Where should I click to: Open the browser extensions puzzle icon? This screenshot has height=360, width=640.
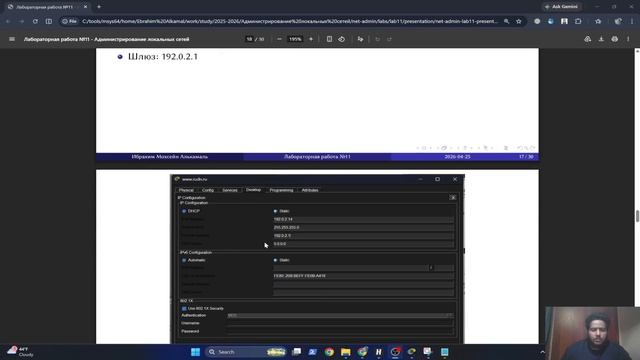point(578,21)
